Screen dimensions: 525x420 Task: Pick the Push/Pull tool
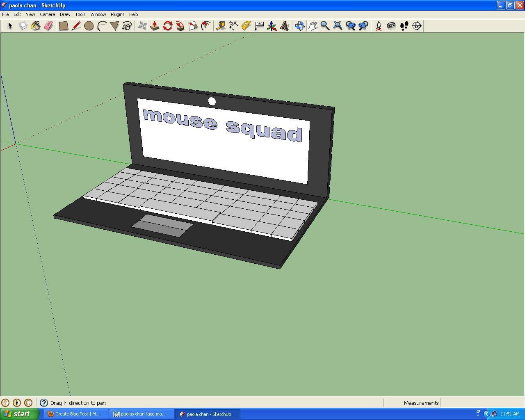[x=155, y=26]
